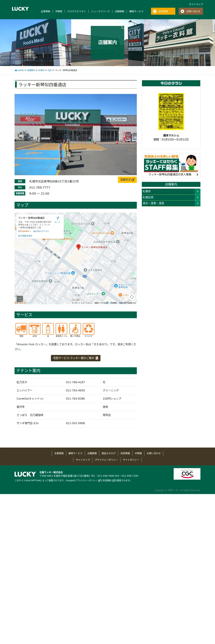Click ほそき整骨院 map marker
This screenshot has width=215, height=644.
85,270
